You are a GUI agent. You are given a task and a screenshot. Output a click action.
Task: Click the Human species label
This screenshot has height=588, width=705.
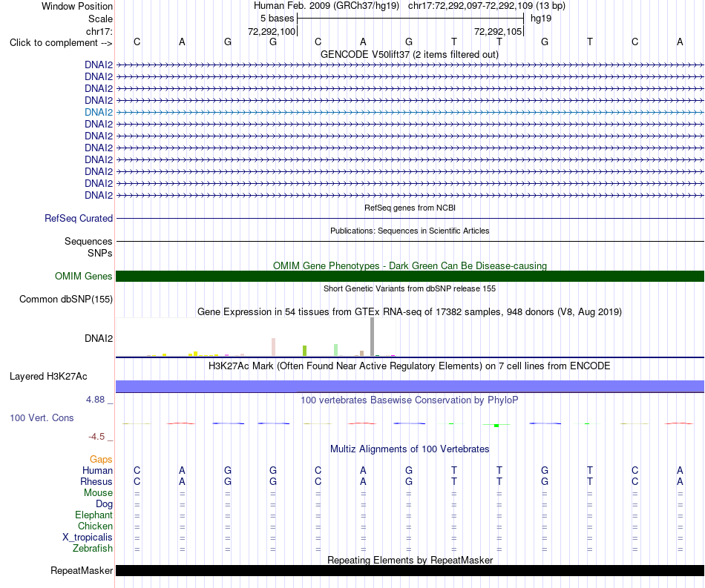(97, 470)
